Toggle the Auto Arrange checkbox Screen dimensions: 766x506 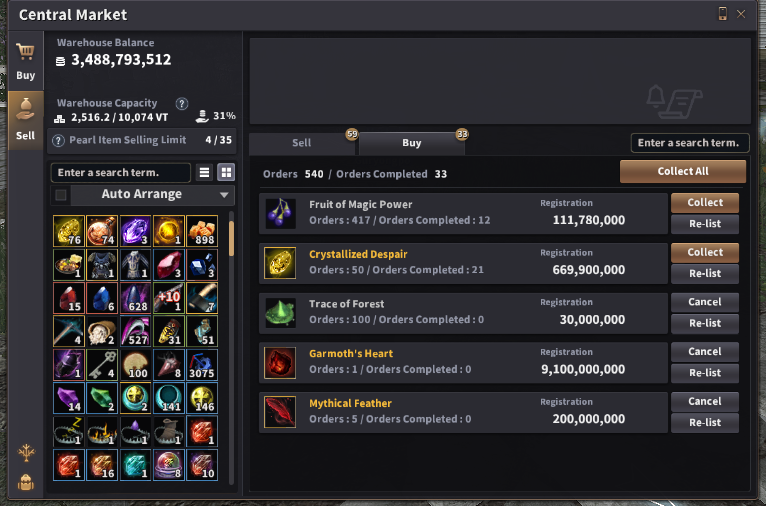pyautogui.click(x=61, y=195)
